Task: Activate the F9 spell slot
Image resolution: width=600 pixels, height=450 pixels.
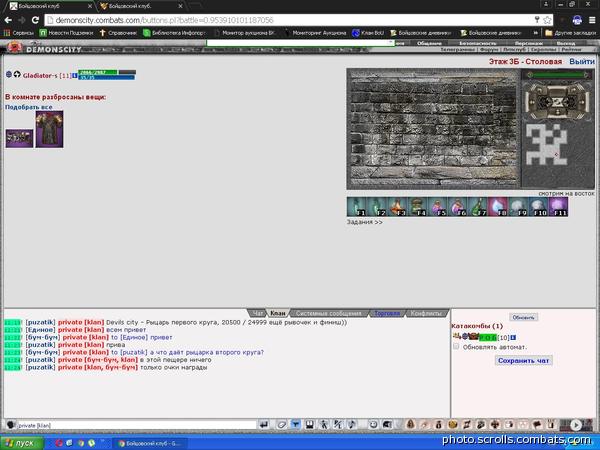Action: [518, 207]
